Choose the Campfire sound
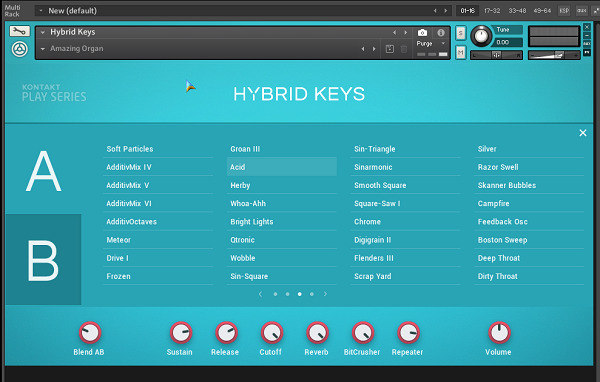 529,204
